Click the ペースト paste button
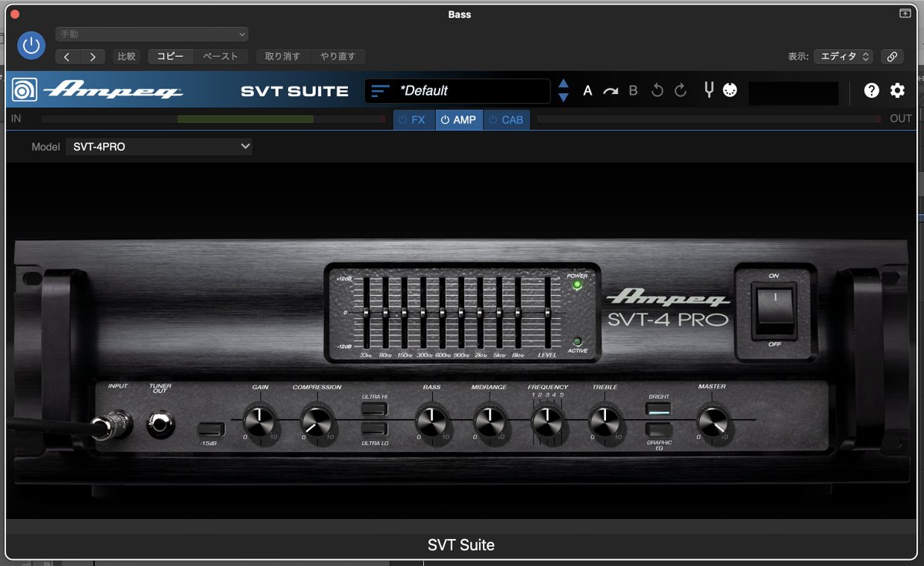The width and height of the screenshot is (924, 566). pos(220,56)
